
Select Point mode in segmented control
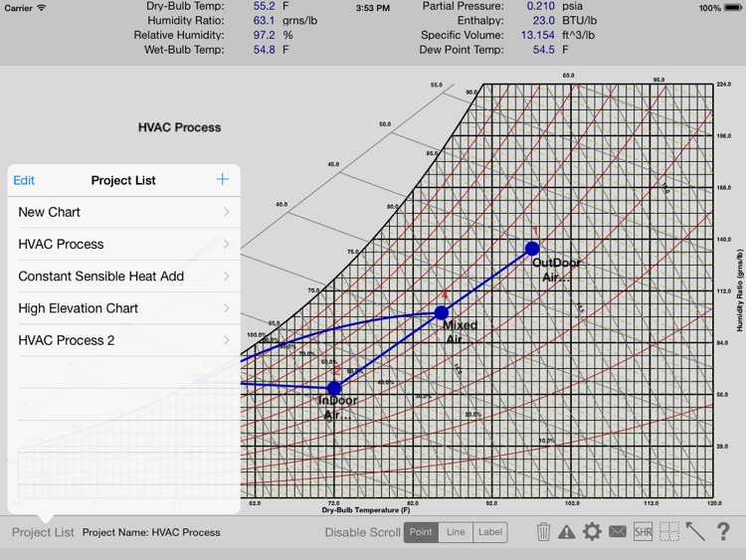click(x=421, y=532)
